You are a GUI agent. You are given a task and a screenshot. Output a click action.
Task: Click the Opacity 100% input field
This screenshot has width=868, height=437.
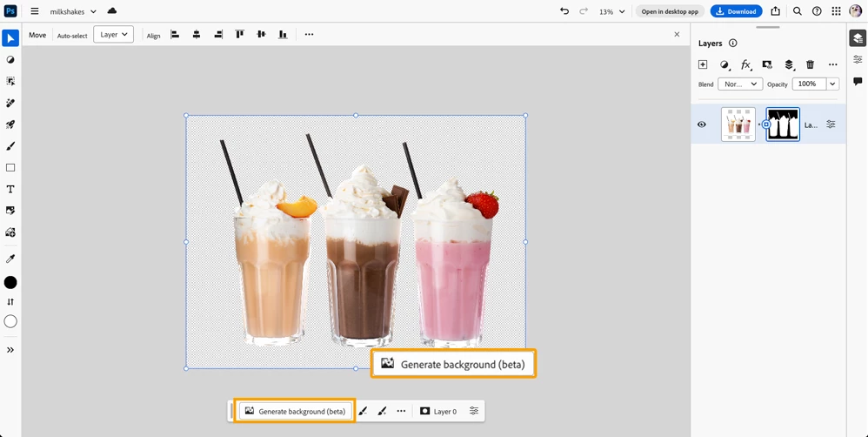(809, 84)
